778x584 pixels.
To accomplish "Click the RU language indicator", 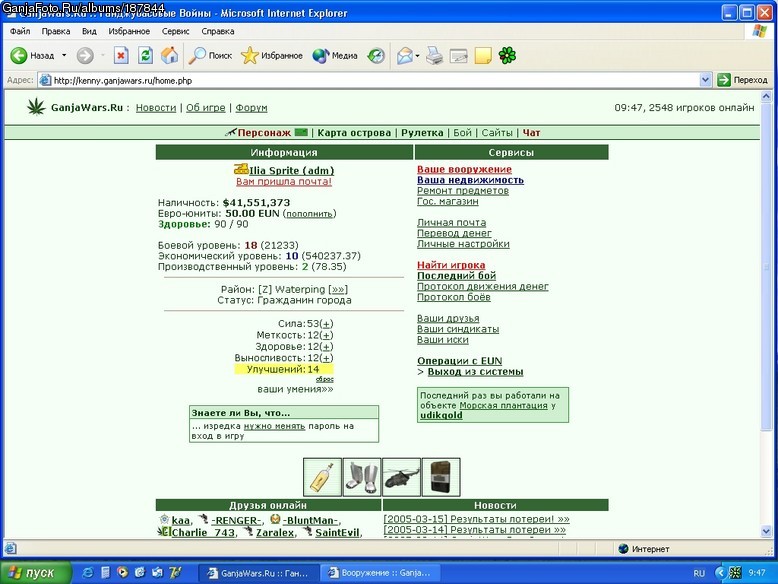I will tap(699, 574).
